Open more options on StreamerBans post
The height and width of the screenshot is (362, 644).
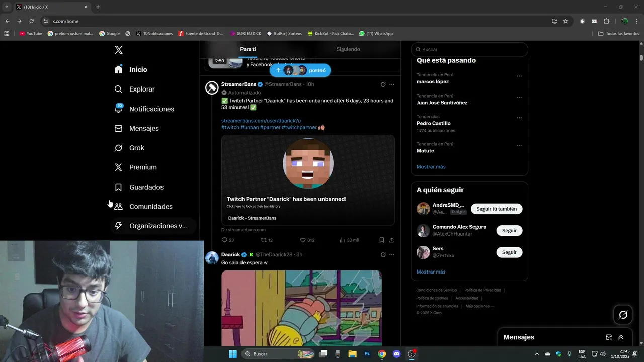click(392, 84)
